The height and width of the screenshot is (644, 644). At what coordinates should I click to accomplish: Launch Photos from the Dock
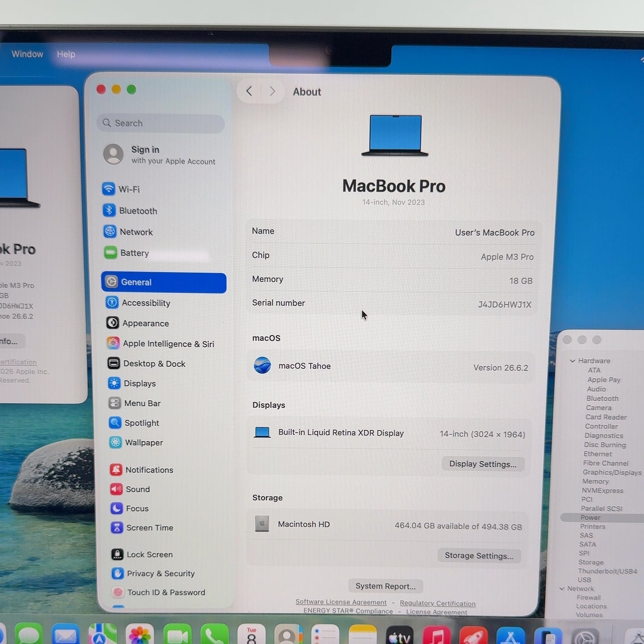tap(140, 635)
